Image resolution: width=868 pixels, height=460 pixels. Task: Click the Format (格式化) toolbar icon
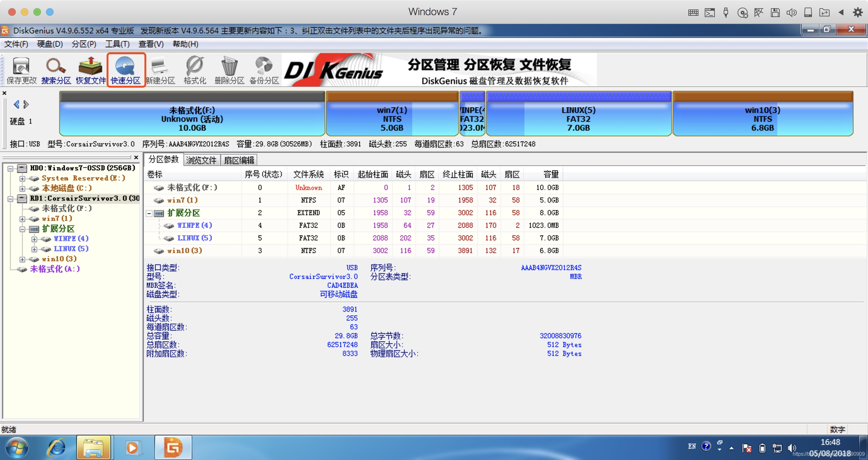(195, 70)
